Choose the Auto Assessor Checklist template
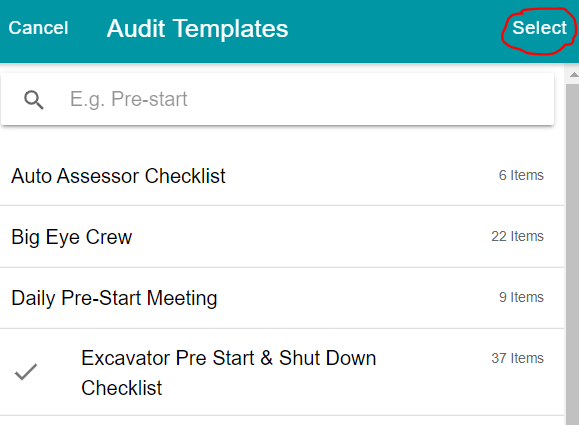The image size is (579, 425). click(282, 176)
